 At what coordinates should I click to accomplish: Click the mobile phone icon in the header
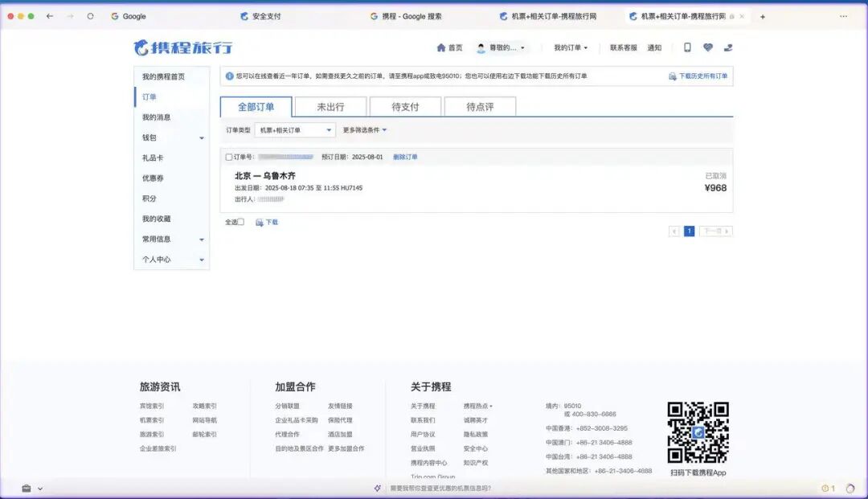coord(687,47)
